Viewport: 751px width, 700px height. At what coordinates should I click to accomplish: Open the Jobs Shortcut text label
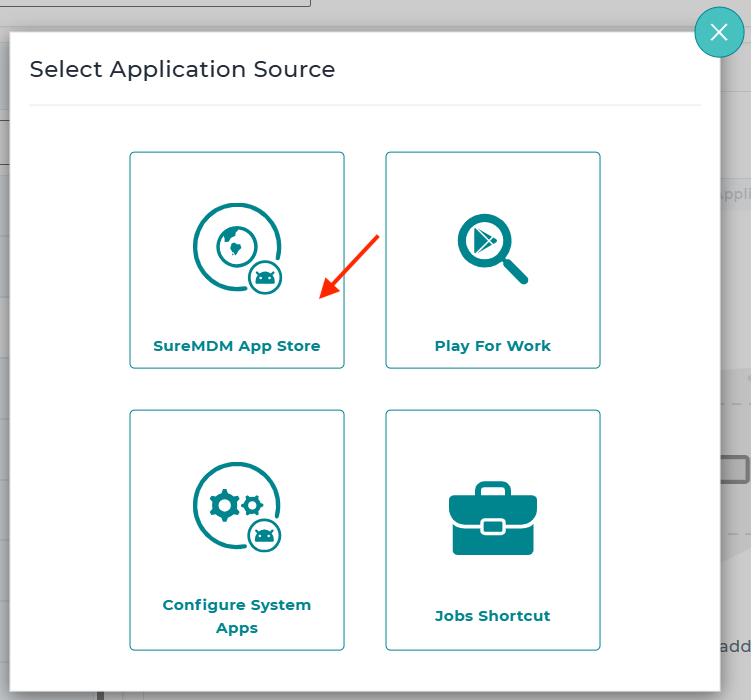coord(492,616)
